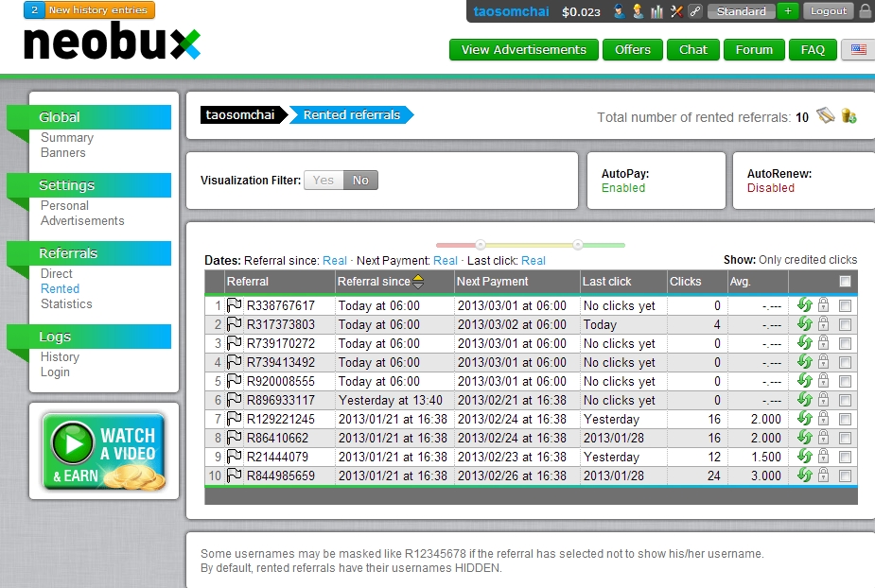Click the blue-cap direct referrals icon in top bar
The width and height of the screenshot is (875, 588).
tap(619, 11)
